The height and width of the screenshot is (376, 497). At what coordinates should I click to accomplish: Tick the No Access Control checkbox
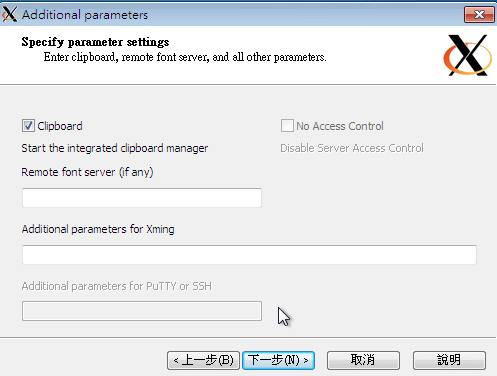[x=287, y=126]
